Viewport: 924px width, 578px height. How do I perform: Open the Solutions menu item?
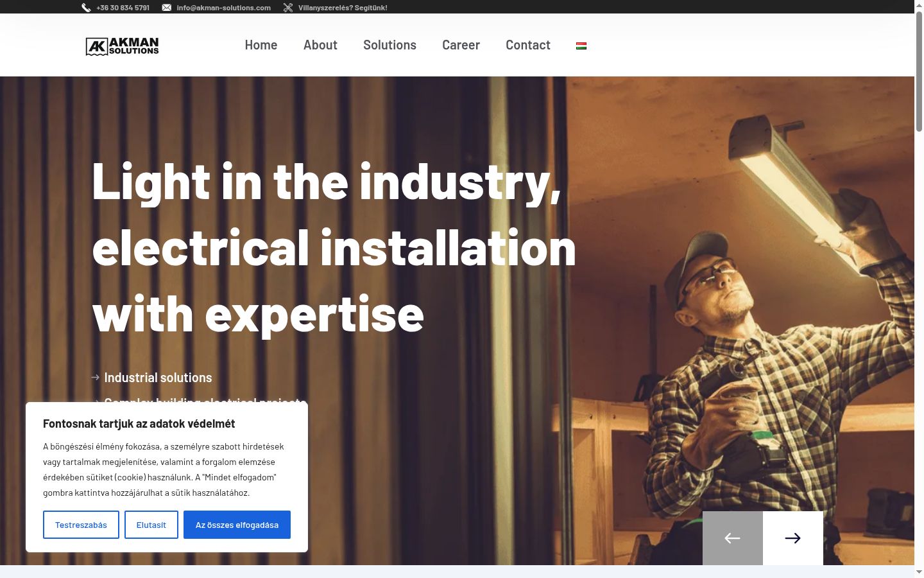pos(389,45)
